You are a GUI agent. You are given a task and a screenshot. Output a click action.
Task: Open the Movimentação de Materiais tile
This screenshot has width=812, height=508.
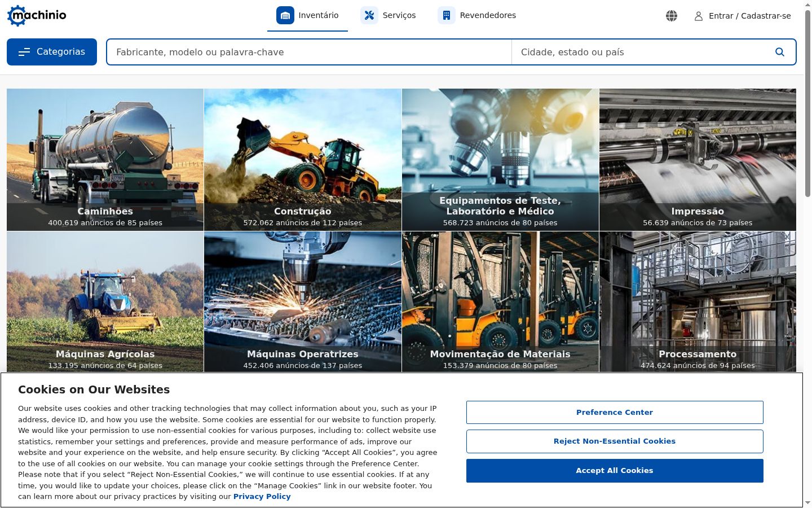click(500, 301)
